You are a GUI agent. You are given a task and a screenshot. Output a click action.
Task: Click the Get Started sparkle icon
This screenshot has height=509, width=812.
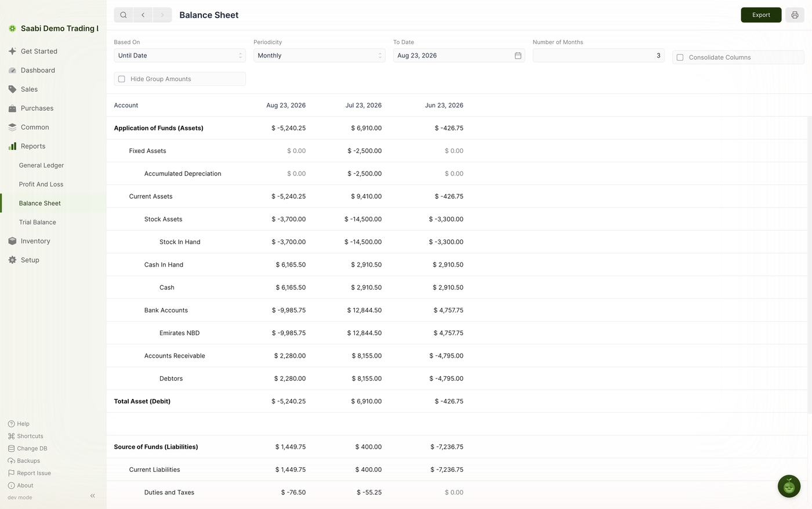(12, 51)
